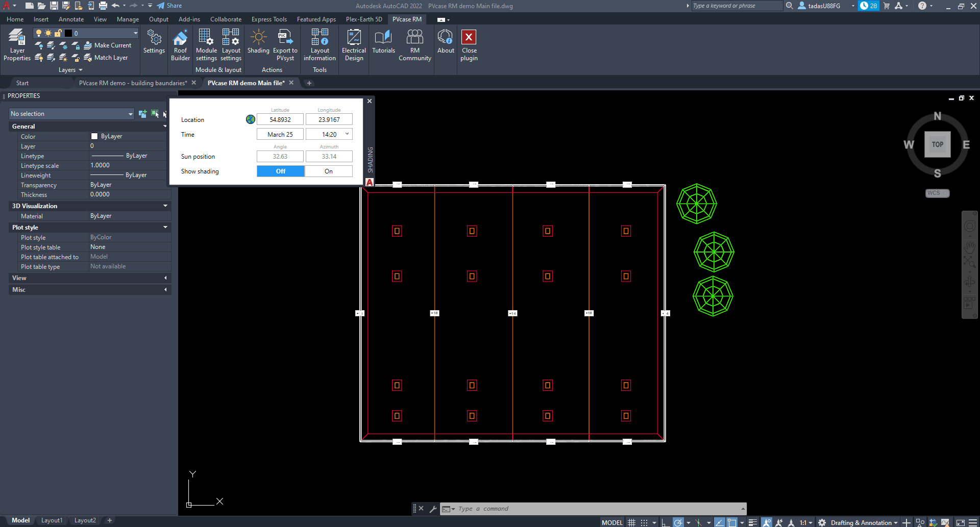This screenshot has height=527, width=980.
Task: Click Make Current layer tool
Action: 108,45
